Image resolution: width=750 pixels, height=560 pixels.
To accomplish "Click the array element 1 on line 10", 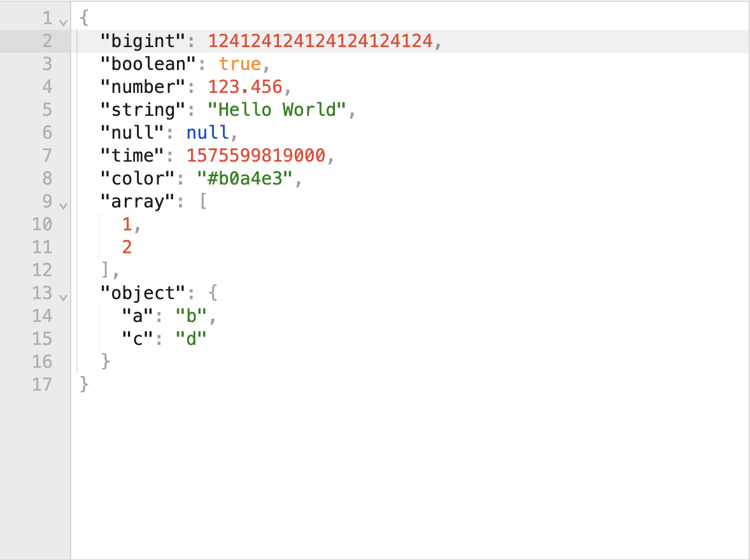I will click(x=127, y=224).
